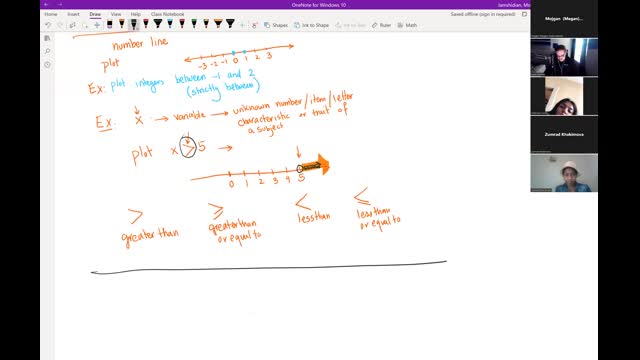Choose the blue pen
640x360 pixels.
[x=170, y=24]
